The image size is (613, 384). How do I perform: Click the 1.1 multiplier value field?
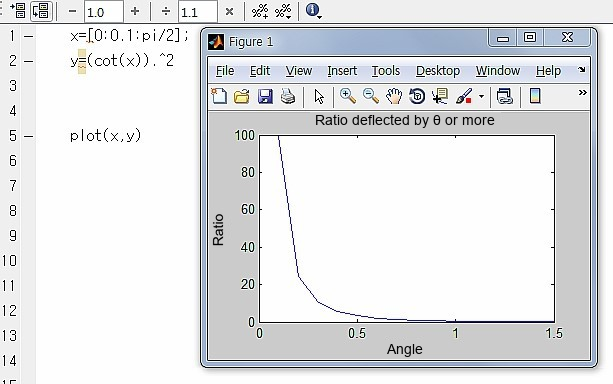tap(198, 12)
